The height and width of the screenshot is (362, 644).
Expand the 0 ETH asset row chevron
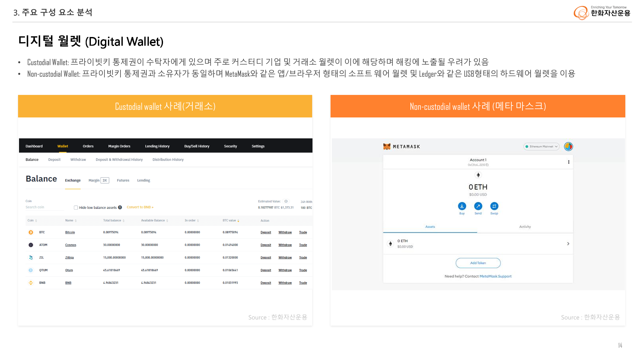(568, 244)
